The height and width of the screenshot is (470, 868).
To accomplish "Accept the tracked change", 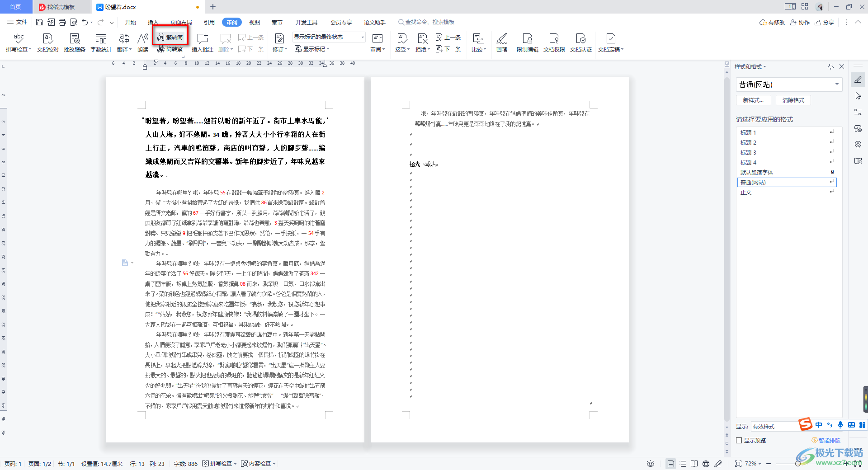I will (x=402, y=39).
